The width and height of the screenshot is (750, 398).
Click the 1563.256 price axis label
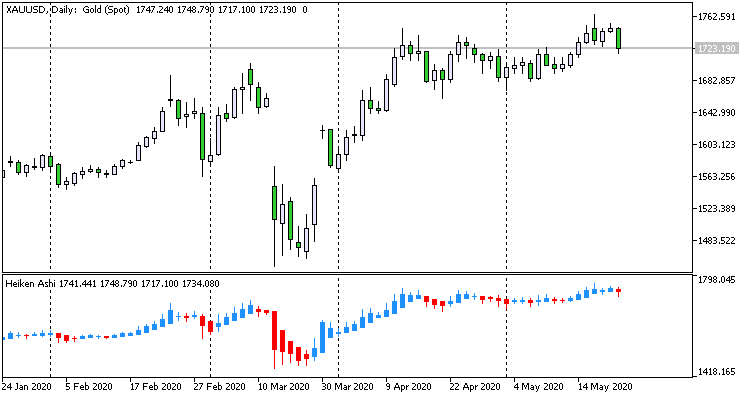point(716,177)
